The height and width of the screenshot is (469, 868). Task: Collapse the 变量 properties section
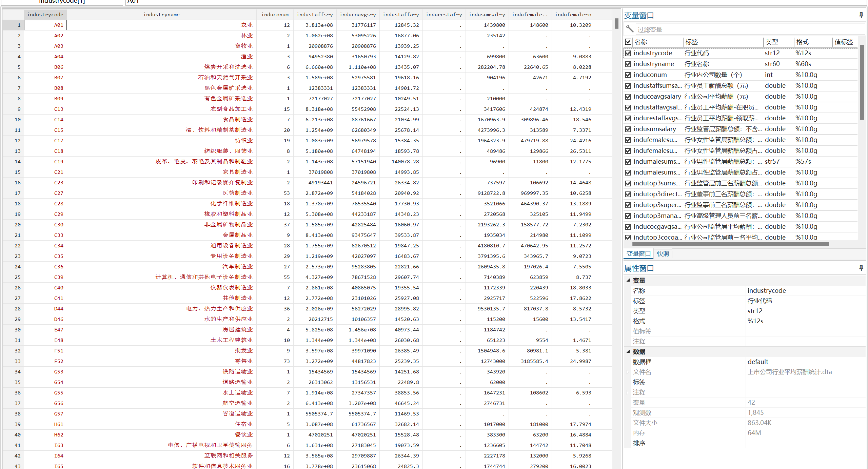[628, 280]
